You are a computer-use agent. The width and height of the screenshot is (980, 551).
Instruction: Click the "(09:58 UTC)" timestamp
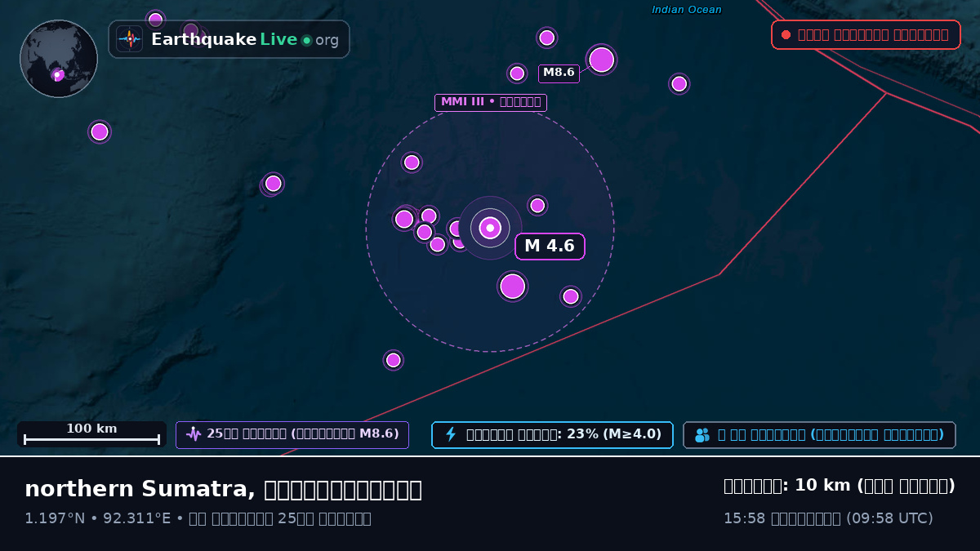click(889, 518)
